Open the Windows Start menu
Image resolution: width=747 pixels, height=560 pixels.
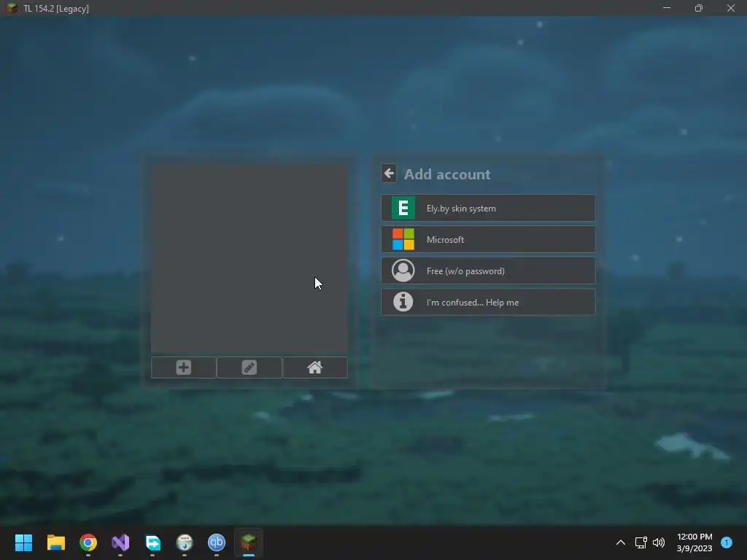click(23, 542)
